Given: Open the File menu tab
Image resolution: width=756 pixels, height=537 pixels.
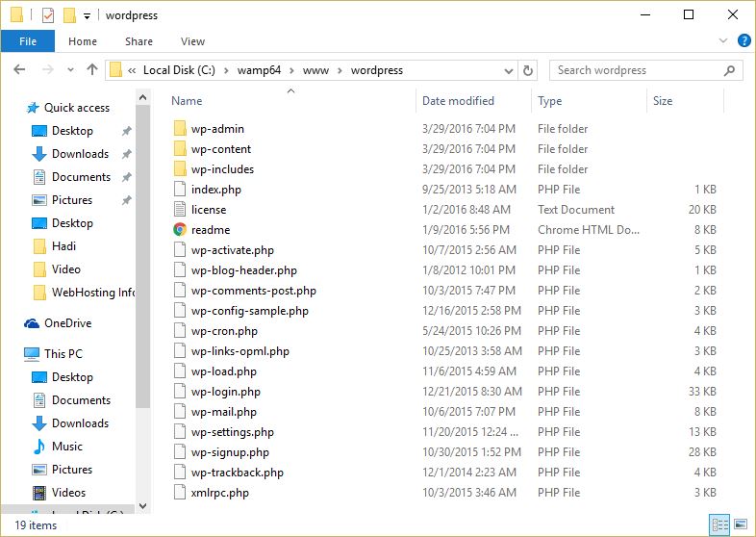Looking at the screenshot, I should click(x=27, y=41).
